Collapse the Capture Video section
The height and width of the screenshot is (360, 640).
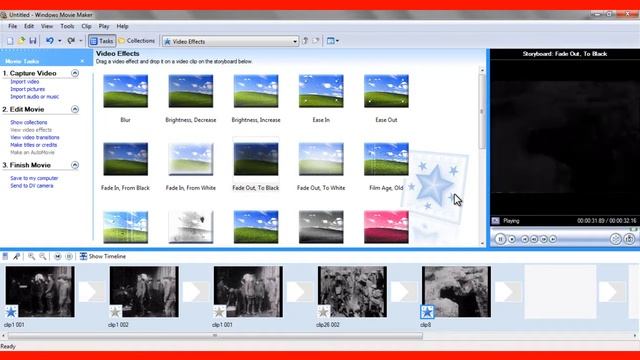pyautogui.click(x=75, y=73)
